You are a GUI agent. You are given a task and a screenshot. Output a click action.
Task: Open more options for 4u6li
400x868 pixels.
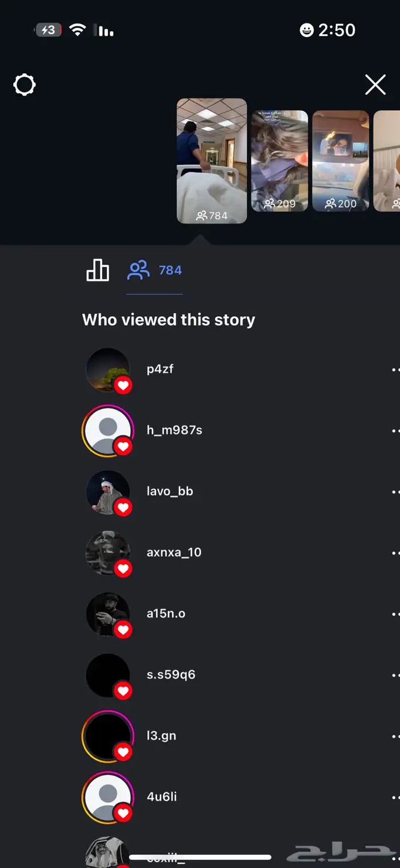tap(395, 797)
